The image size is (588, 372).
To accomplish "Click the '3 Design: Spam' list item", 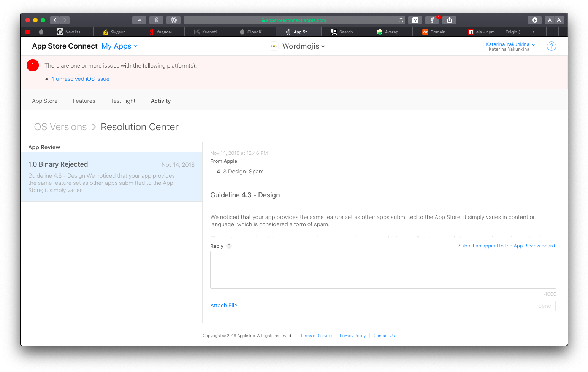I will pyautogui.click(x=243, y=172).
